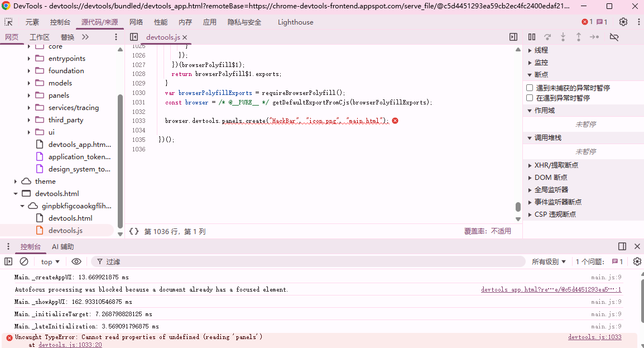Hide the navigator sidebar pane
The width and height of the screenshot is (644, 348).
(134, 37)
